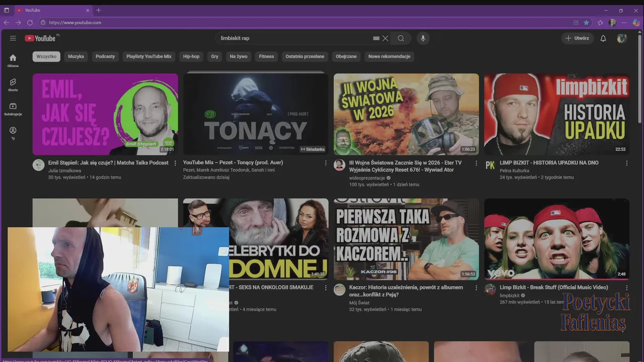Select the Obejrzane filter chip
Image resolution: width=644 pixels, height=362 pixels.
(346, 56)
